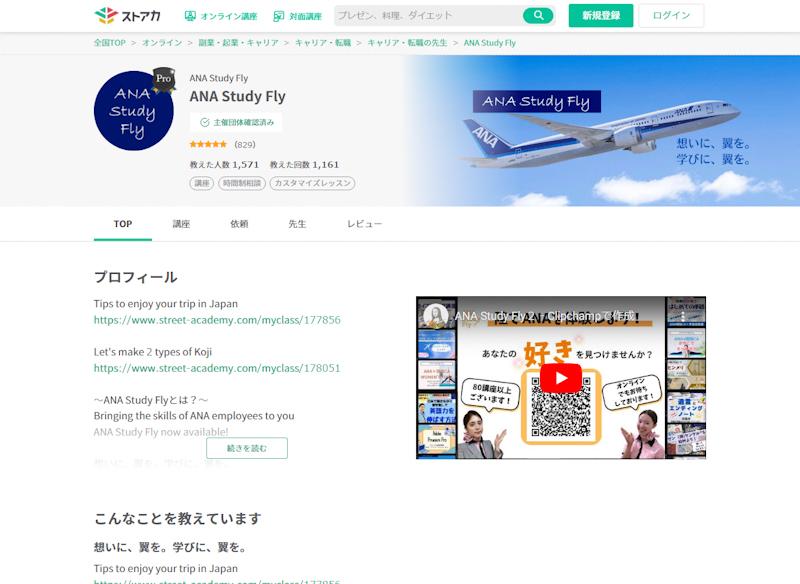Go to 全国TOP breadcrumb link
Viewport: 800px width, 584px height.
point(110,43)
